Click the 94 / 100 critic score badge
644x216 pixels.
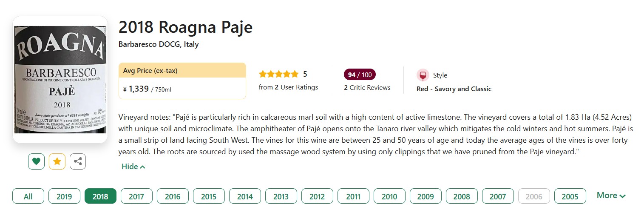[359, 75]
